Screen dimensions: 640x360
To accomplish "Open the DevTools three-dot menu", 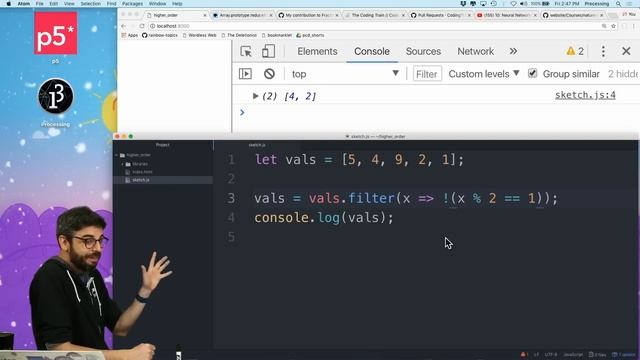I will click(603, 51).
